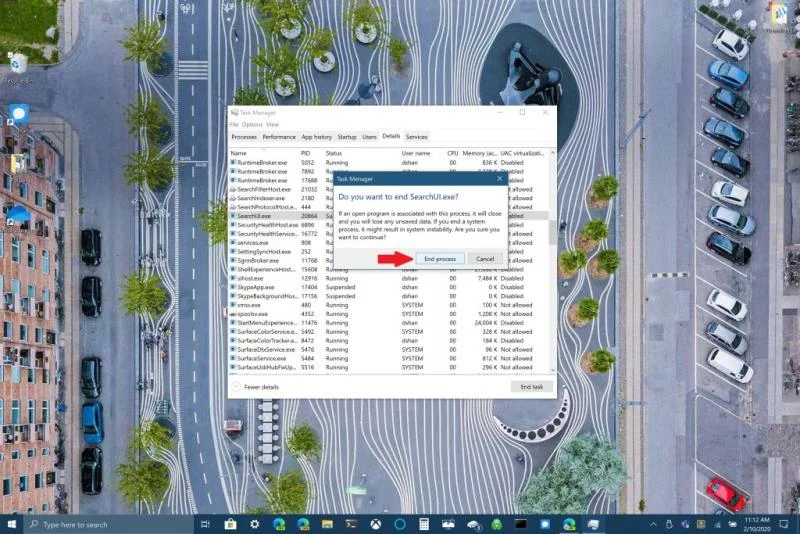This screenshot has height=534, width=800.
Task: Open Microsoft Store from the taskbar
Action: coord(230,524)
